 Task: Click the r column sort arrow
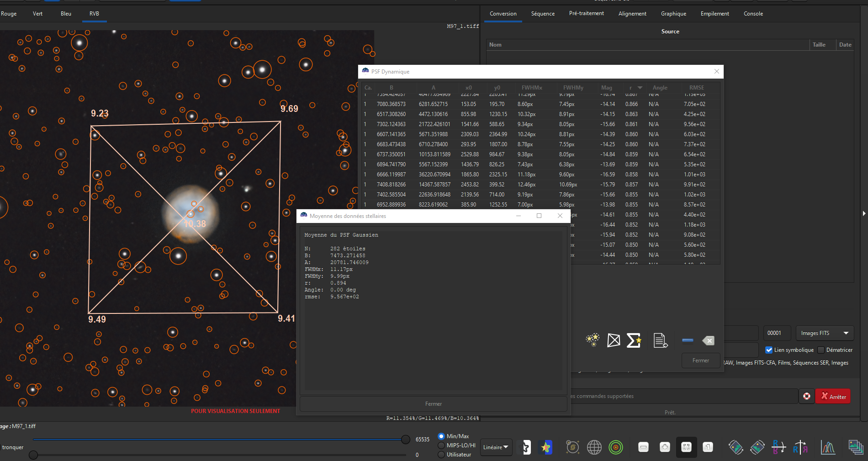coord(640,88)
